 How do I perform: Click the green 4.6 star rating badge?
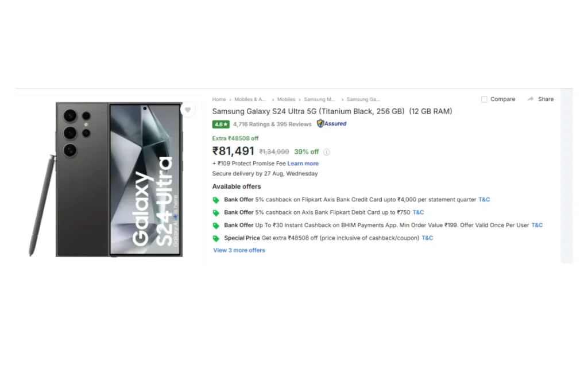point(221,125)
